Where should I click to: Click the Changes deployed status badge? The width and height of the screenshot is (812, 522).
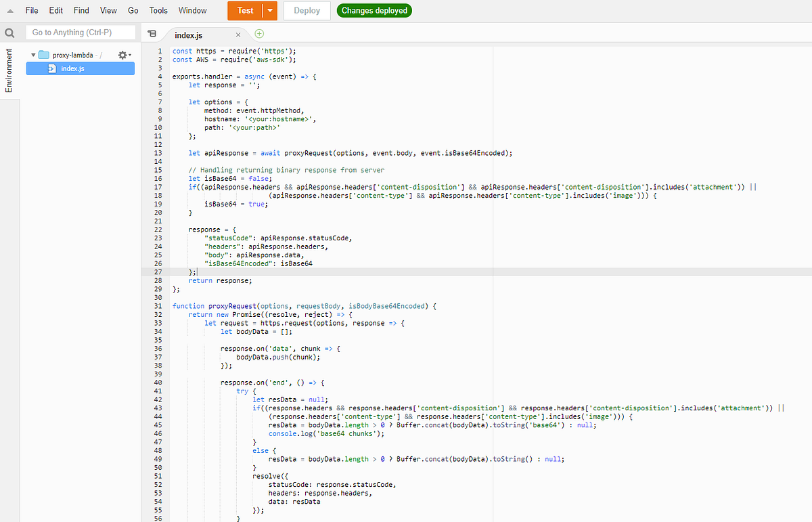(374, 11)
